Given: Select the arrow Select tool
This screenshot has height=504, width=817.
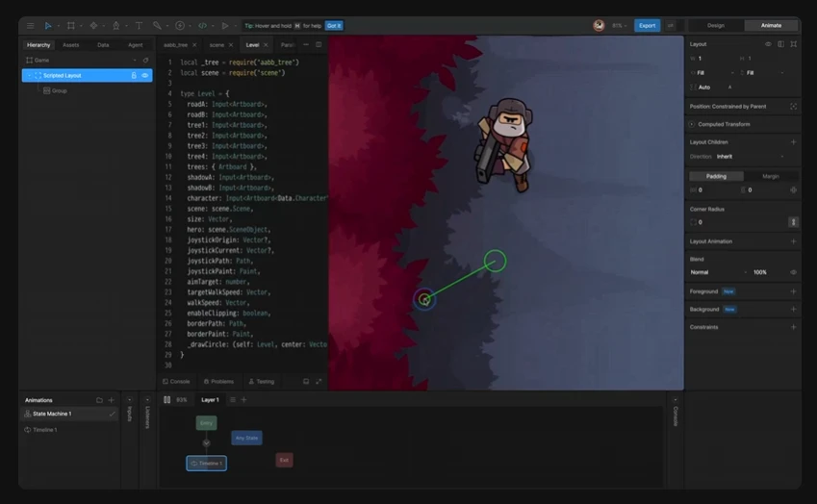Looking at the screenshot, I should pos(47,26).
